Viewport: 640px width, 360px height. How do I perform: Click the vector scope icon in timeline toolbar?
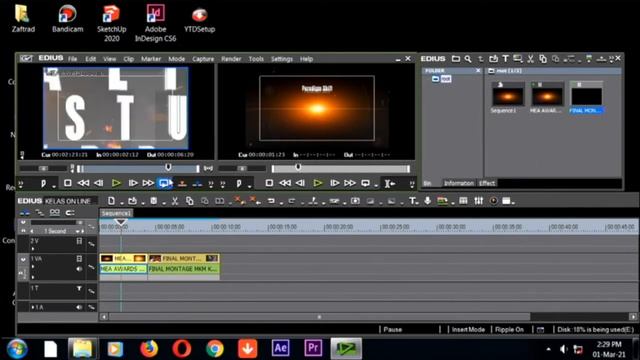pos(493,200)
